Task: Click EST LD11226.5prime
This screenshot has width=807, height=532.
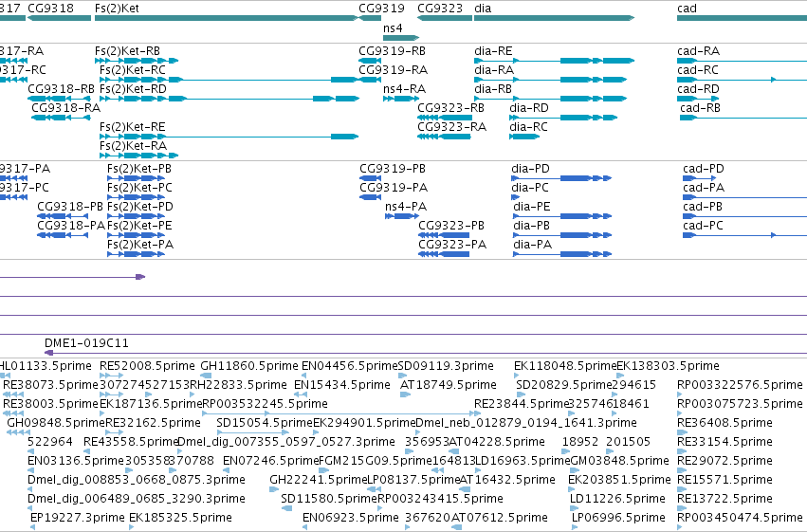Action: click(617, 499)
